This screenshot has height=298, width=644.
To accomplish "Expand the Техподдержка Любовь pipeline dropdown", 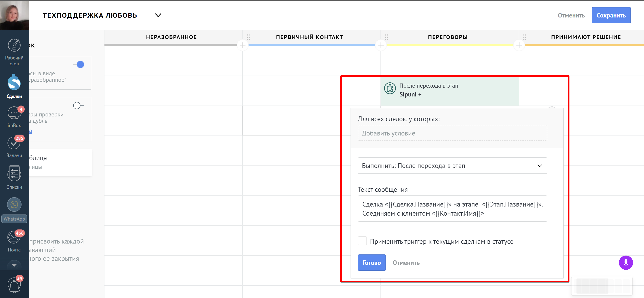I will (x=158, y=15).
